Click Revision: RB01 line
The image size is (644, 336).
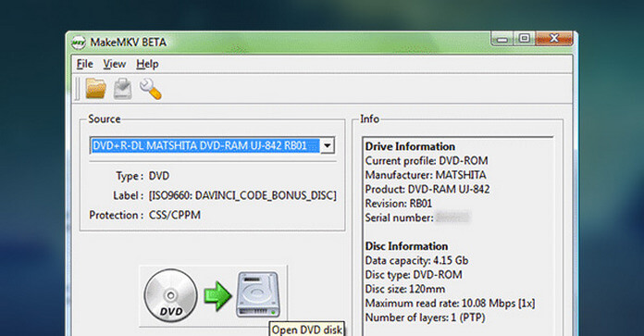click(399, 204)
